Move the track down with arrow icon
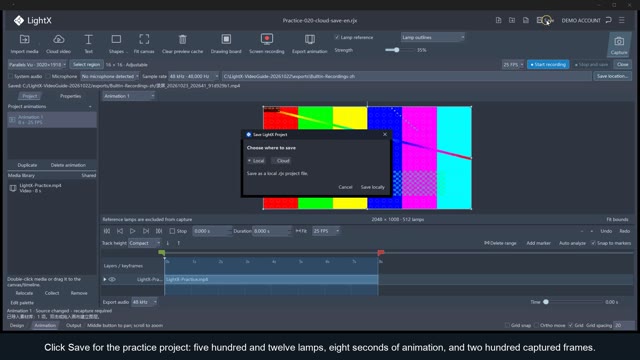This screenshot has height=360, width=640. coord(168,243)
